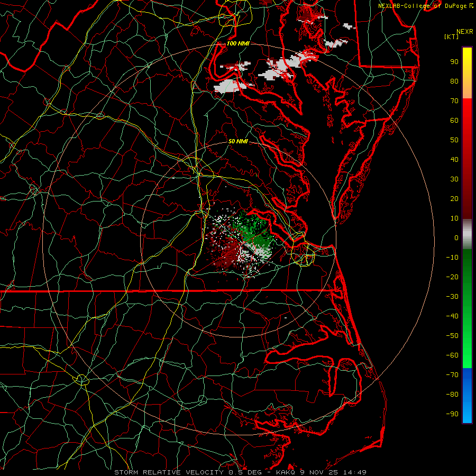Click the 40 value on velocity scale
The width and height of the screenshot is (476, 476).
pyautogui.click(x=454, y=159)
